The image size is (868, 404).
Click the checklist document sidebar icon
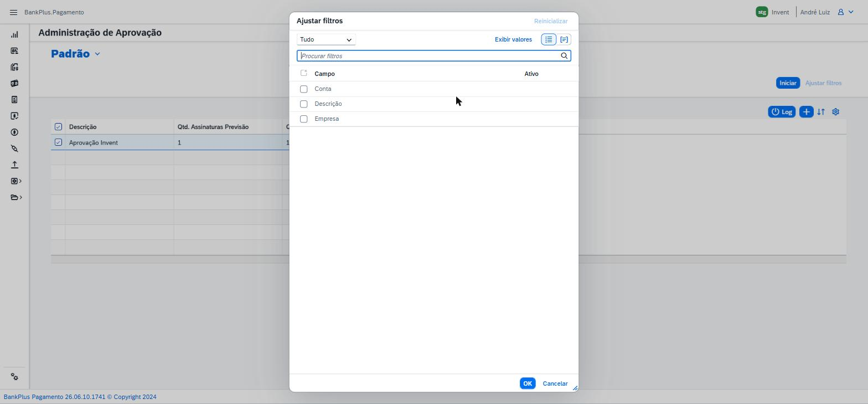[14, 100]
